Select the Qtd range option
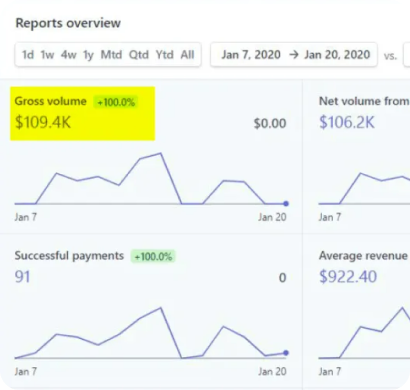Image resolution: width=410 pixels, height=390 pixels. pos(139,55)
